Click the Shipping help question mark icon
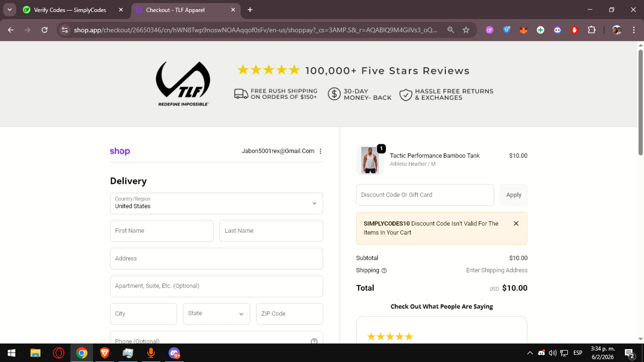 [384, 271]
